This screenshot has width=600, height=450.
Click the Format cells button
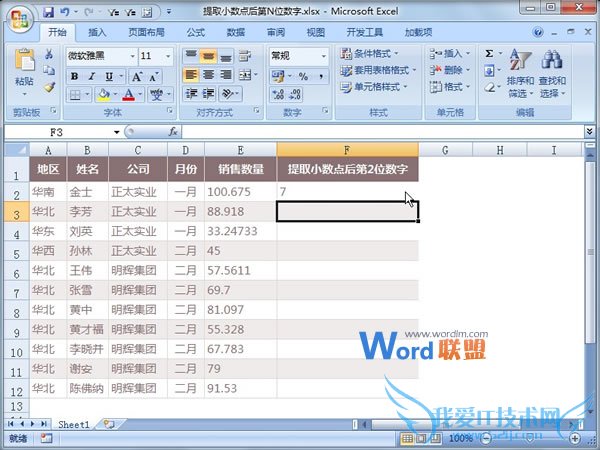coord(449,87)
